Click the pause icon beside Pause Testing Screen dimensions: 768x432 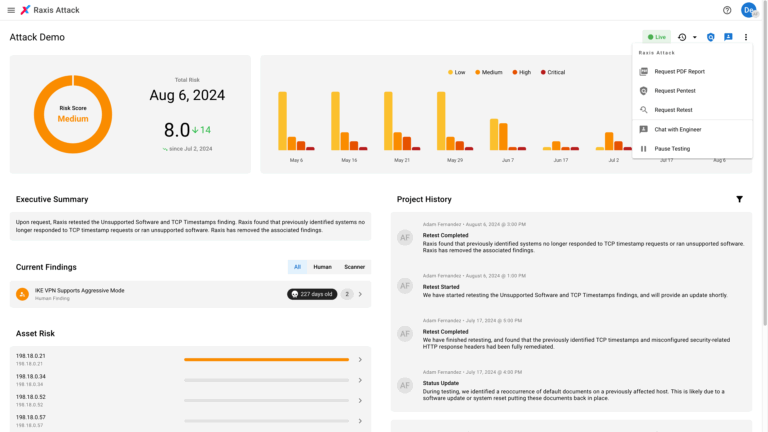click(644, 148)
